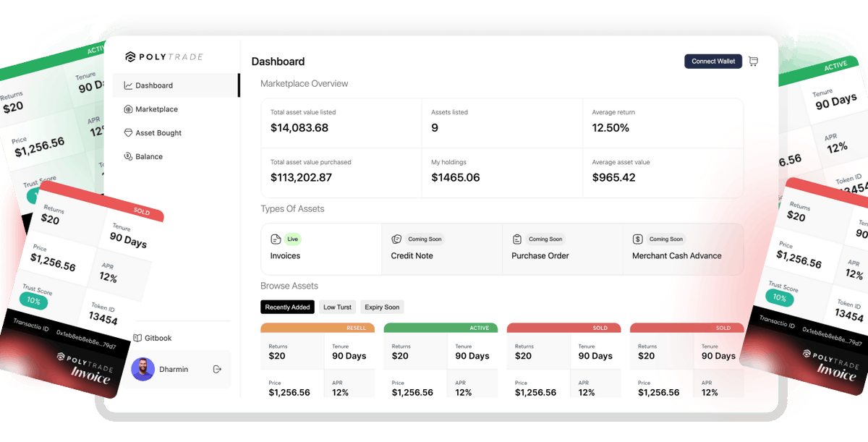Select the Recently Added filter
Image resolution: width=868 pixels, height=442 pixels.
point(287,307)
